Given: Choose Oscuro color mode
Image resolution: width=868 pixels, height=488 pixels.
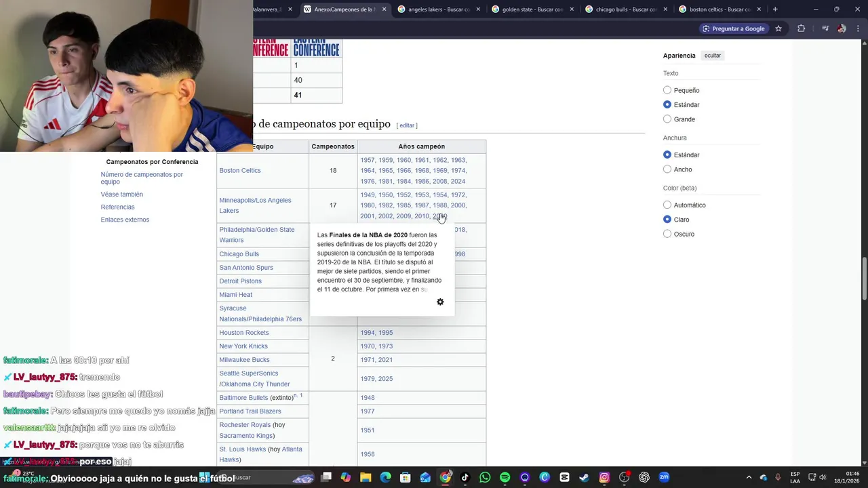Looking at the screenshot, I should coord(667,234).
